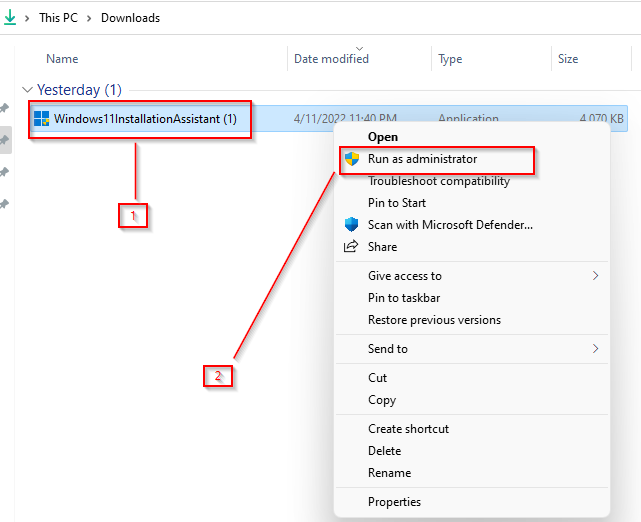Choose Restore previous versions

(x=434, y=320)
